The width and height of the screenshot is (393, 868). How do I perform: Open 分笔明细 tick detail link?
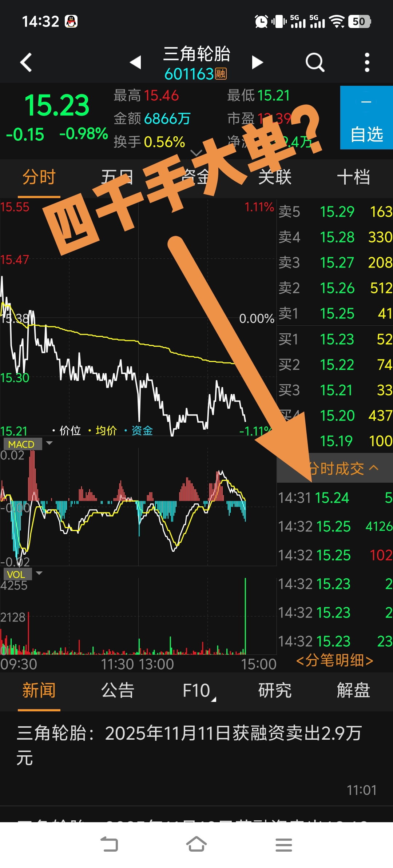click(x=335, y=660)
